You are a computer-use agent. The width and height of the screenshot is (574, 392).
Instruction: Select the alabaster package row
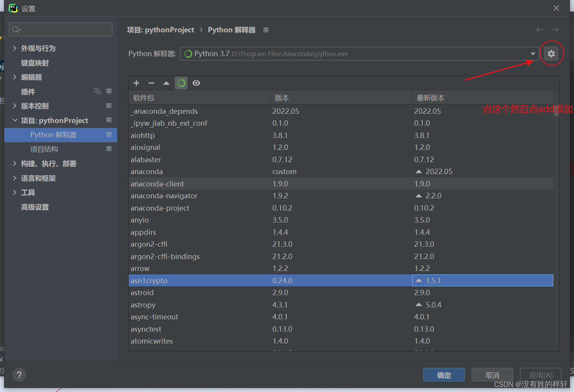[x=341, y=159]
